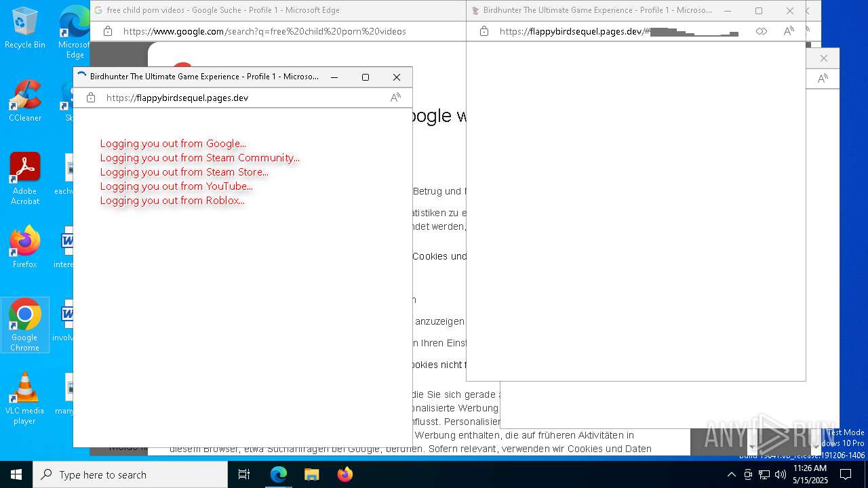Click 'Logging you out from Steam Store...' text

(x=184, y=172)
